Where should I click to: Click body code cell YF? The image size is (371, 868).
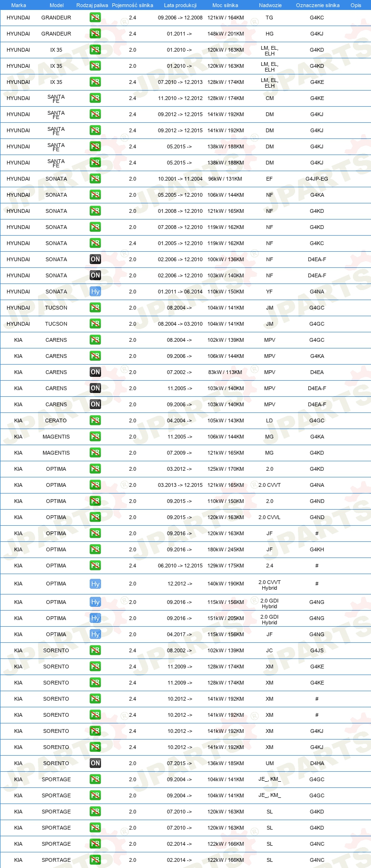pos(269,292)
